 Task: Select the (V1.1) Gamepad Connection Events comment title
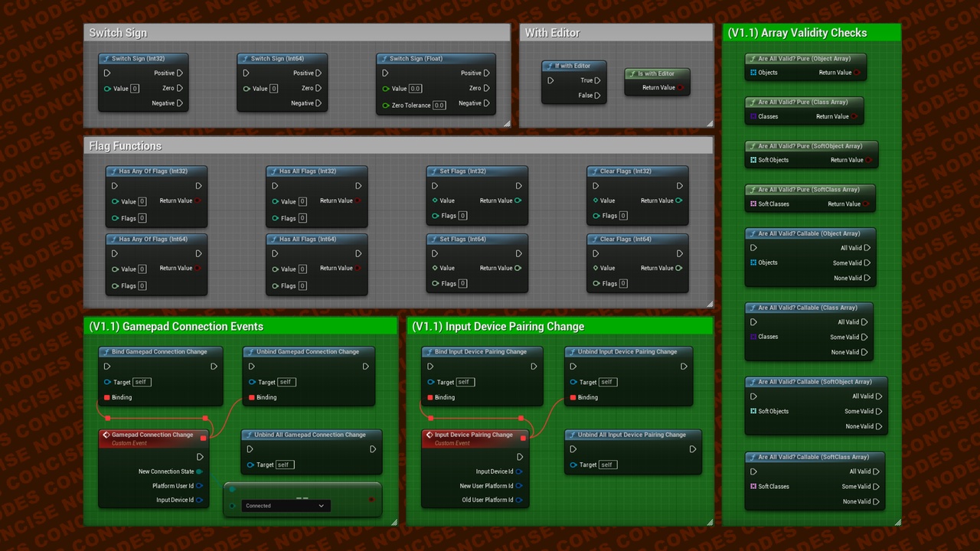pyautogui.click(x=176, y=327)
